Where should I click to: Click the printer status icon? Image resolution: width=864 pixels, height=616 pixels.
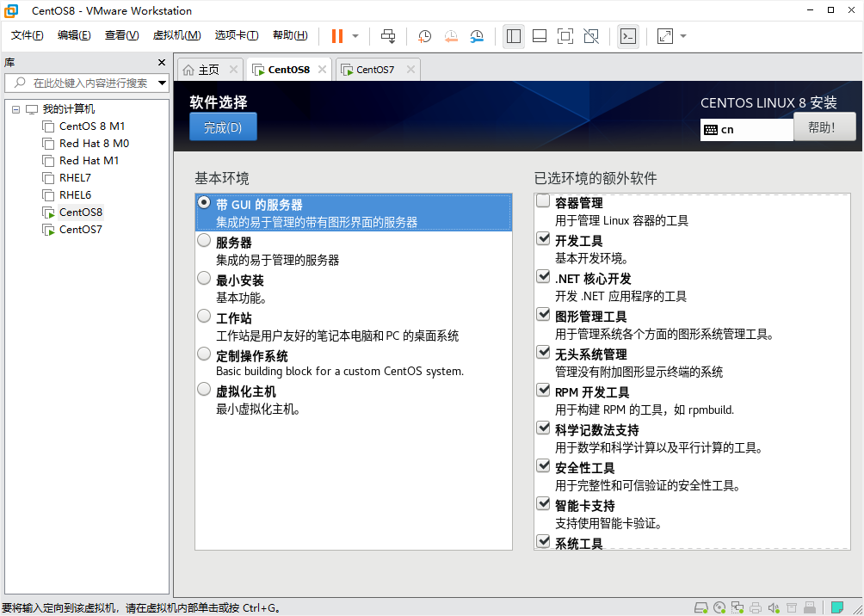coord(756,608)
